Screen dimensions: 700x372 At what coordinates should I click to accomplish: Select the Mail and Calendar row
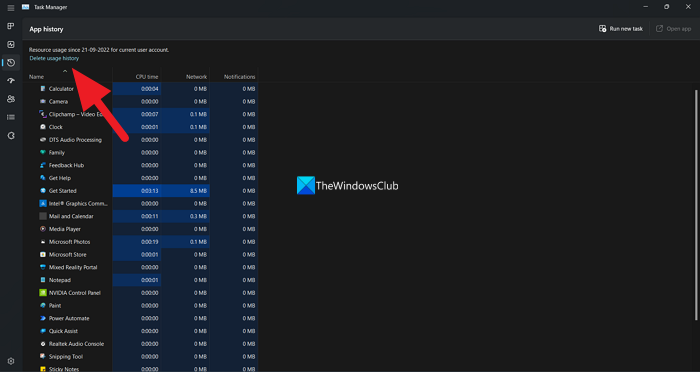coord(142,216)
